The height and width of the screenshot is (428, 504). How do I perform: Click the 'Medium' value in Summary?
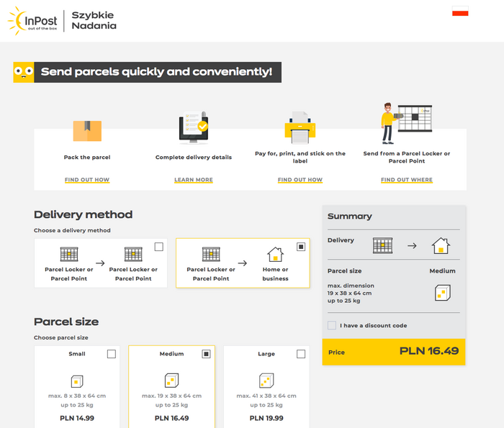tap(442, 271)
